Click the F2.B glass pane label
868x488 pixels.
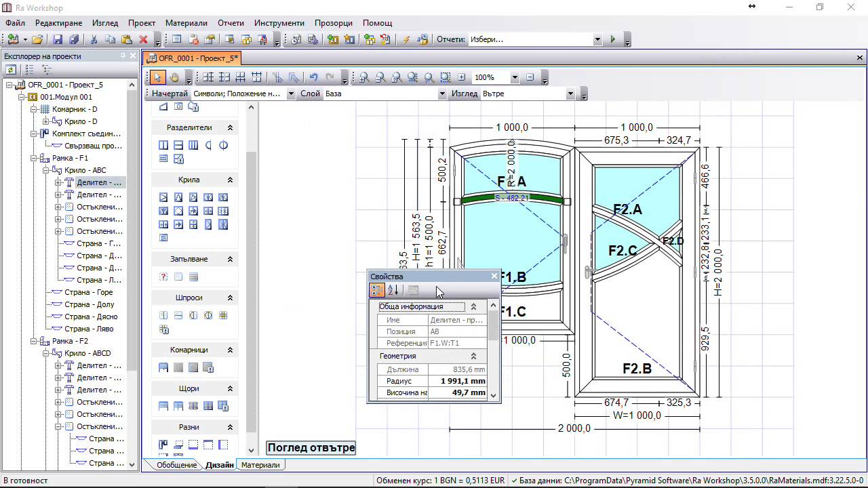(637, 369)
